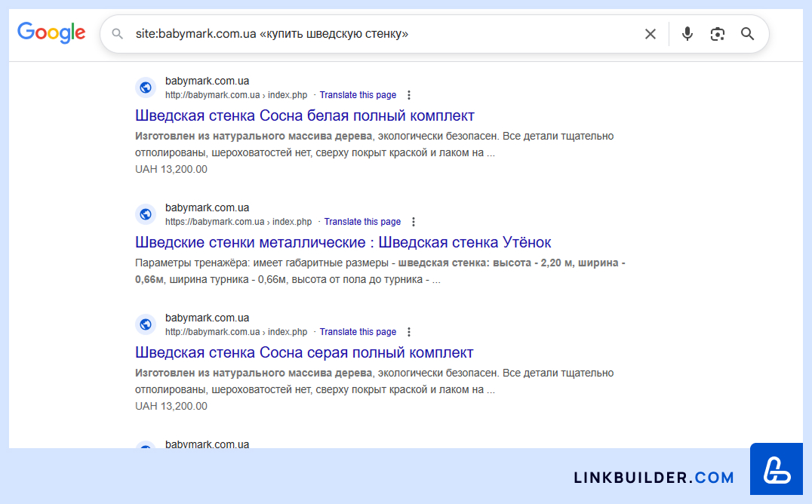Image resolution: width=812 pixels, height=504 pixels.
Task: Click the http://babymark.com.ua URL above Сосна серая
Action: [236, 332]
